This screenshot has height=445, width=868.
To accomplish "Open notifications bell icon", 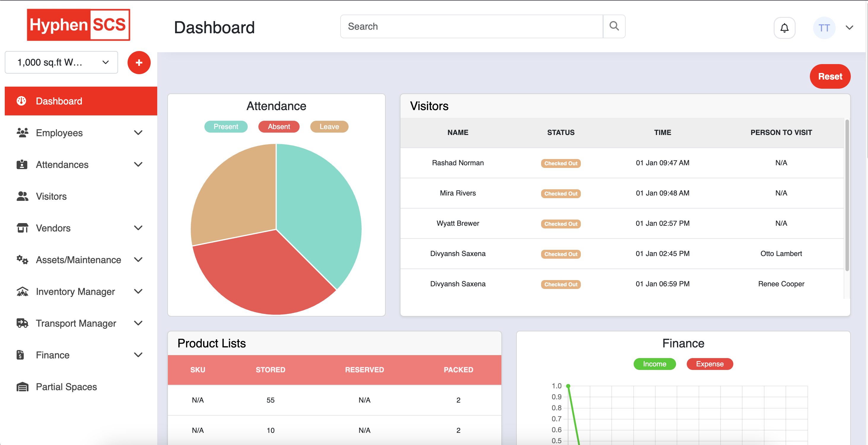I will [x=784, y=28].
